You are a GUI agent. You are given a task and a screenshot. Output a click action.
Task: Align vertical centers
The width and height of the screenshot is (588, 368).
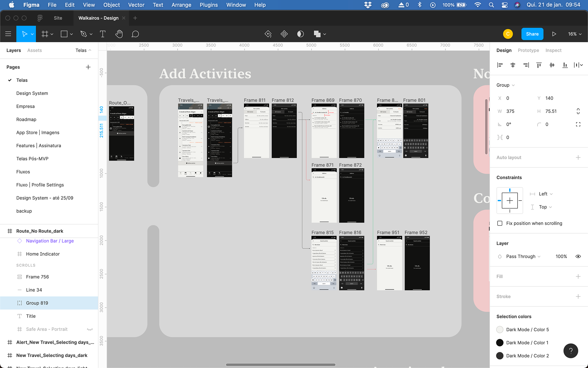coord(552,65)
